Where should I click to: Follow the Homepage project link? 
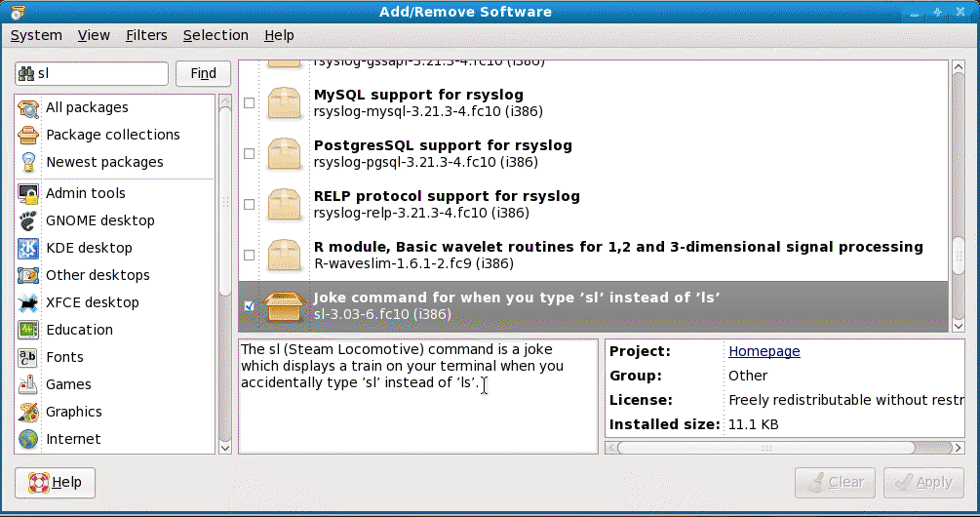[x=764, y=351]
